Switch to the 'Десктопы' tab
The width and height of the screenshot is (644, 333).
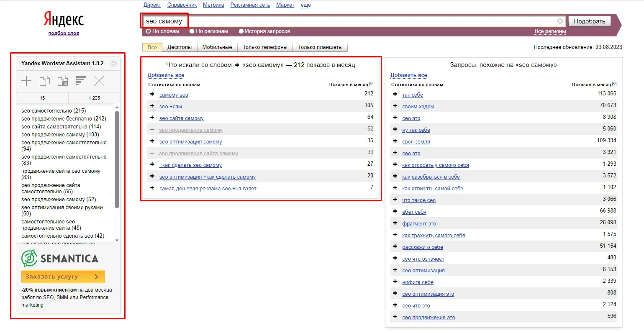(180, 47)
